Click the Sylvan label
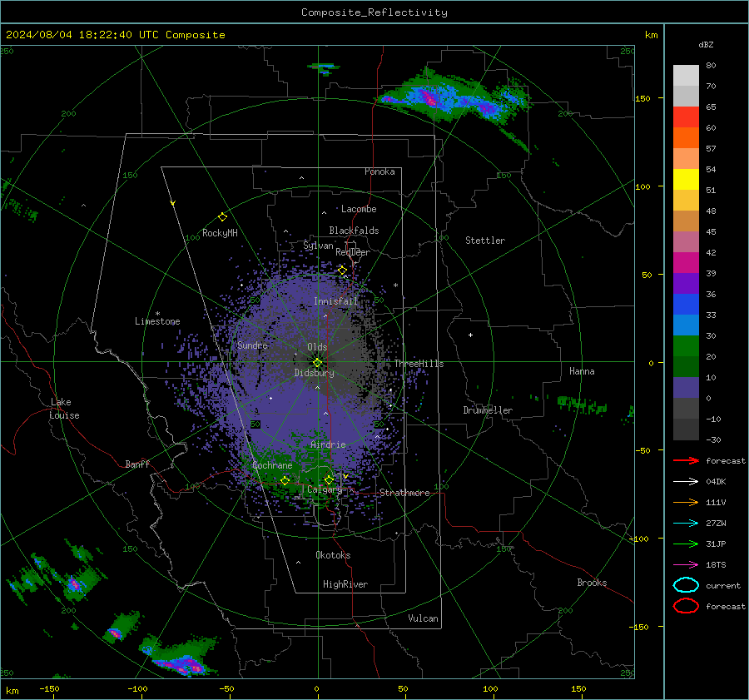 coord(318,246)
